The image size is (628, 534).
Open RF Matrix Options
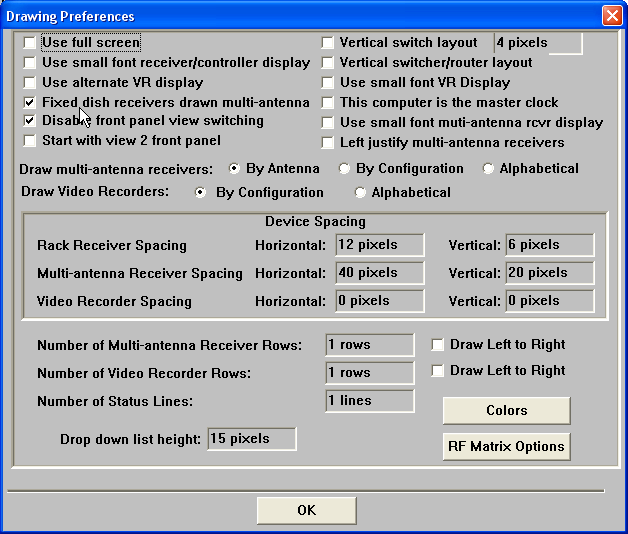tap(506, 446)
